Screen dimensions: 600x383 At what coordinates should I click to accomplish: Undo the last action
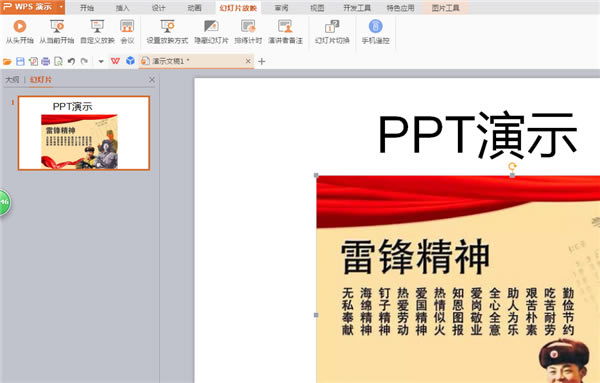71,61
